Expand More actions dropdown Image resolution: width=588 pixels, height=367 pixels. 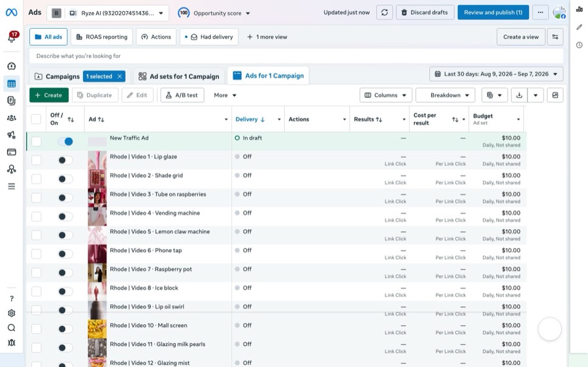coord(225,95)
